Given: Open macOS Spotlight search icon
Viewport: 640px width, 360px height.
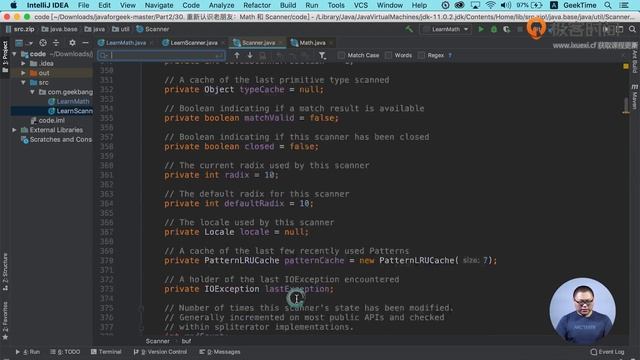Looking at the screenshot, I should [608, 5].
